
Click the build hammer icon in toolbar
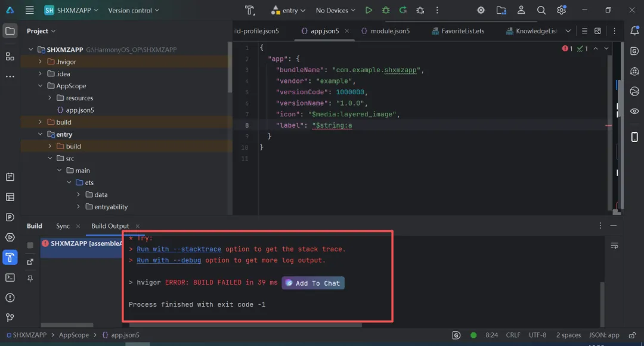pyautogui.click(x=250, y=10)
